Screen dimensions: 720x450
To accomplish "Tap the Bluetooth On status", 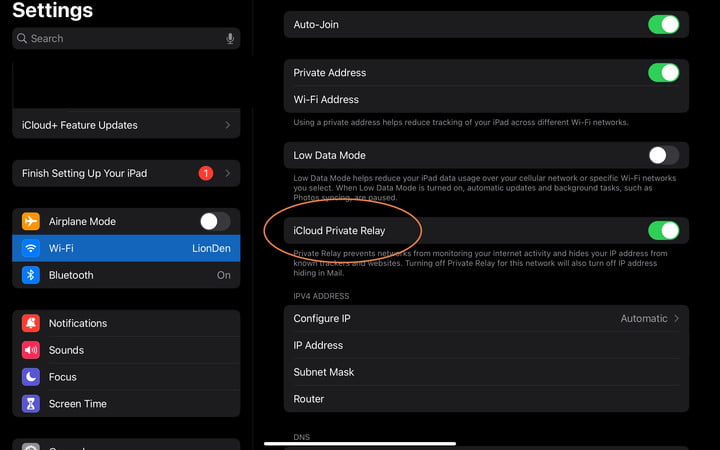I will pos(224,275).
